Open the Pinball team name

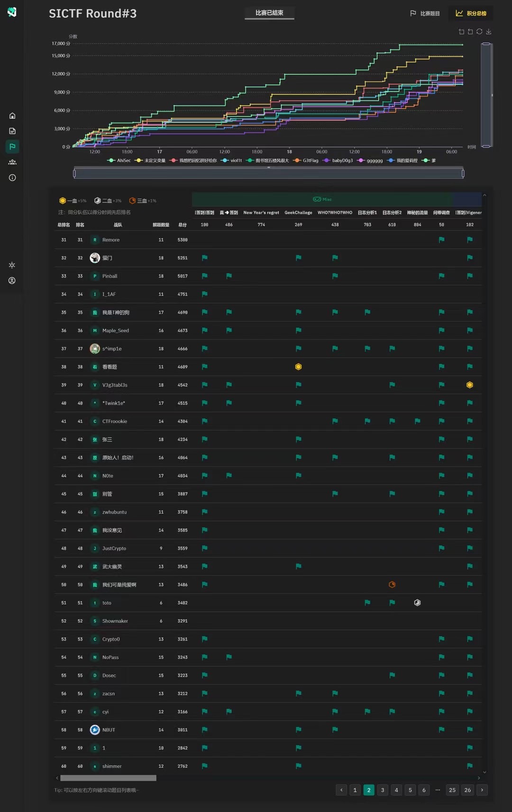click(x=110, y=276)
